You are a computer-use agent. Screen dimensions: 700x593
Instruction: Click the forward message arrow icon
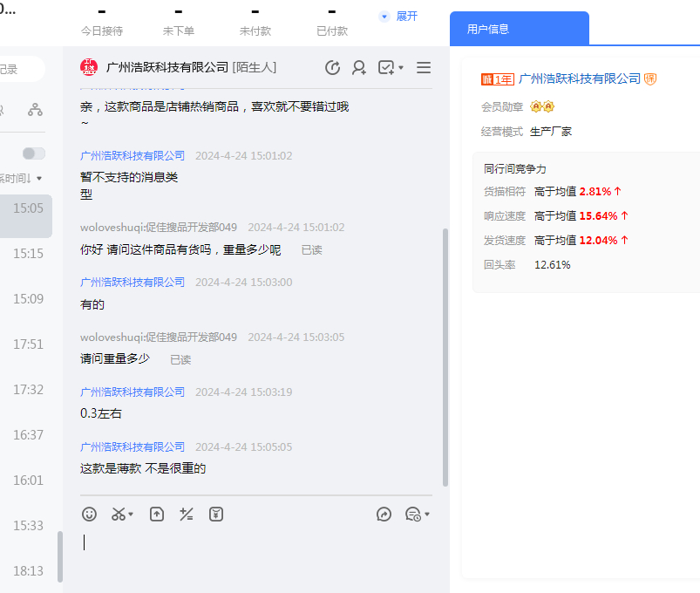[x=384, y=515]
